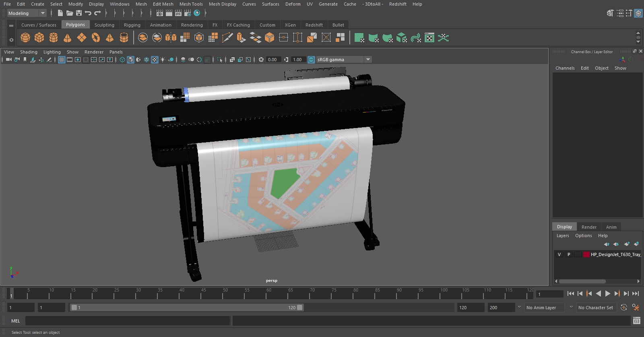Open the shelf settings gear icon
The height and width of the screenshot is (337, 644).
(11, 40)
